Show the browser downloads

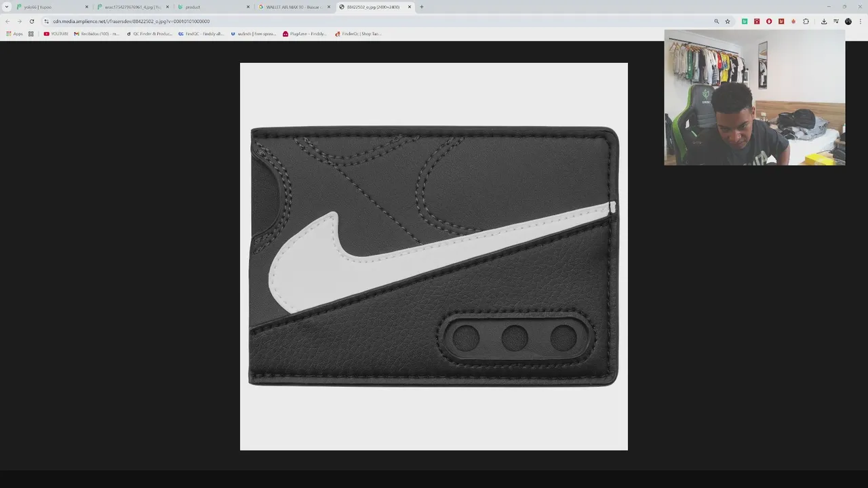[824, 21]
